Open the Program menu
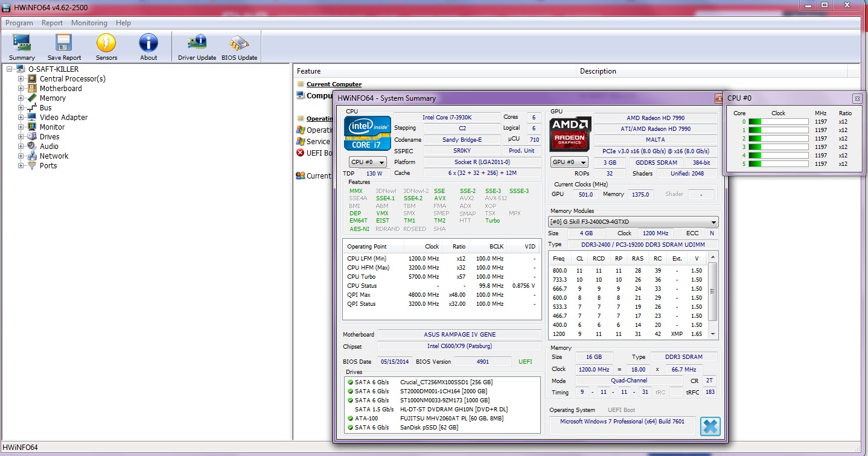This screenshot has width=868, height=456. click(x=19, y=23)
